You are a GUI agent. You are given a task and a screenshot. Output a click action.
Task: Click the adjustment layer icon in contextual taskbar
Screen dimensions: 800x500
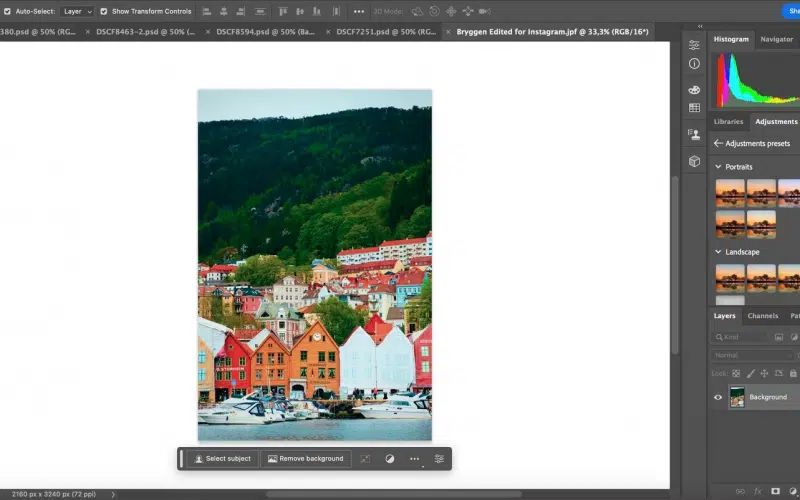point(390,459)
